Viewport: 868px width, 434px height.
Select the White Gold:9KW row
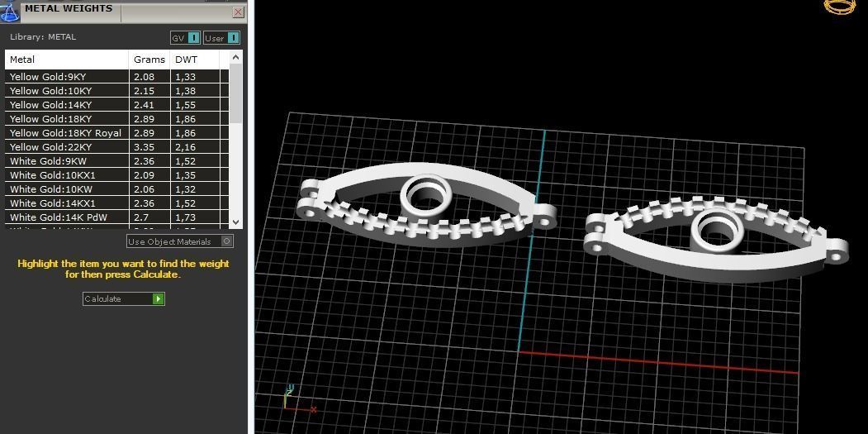tap(116, 161)
